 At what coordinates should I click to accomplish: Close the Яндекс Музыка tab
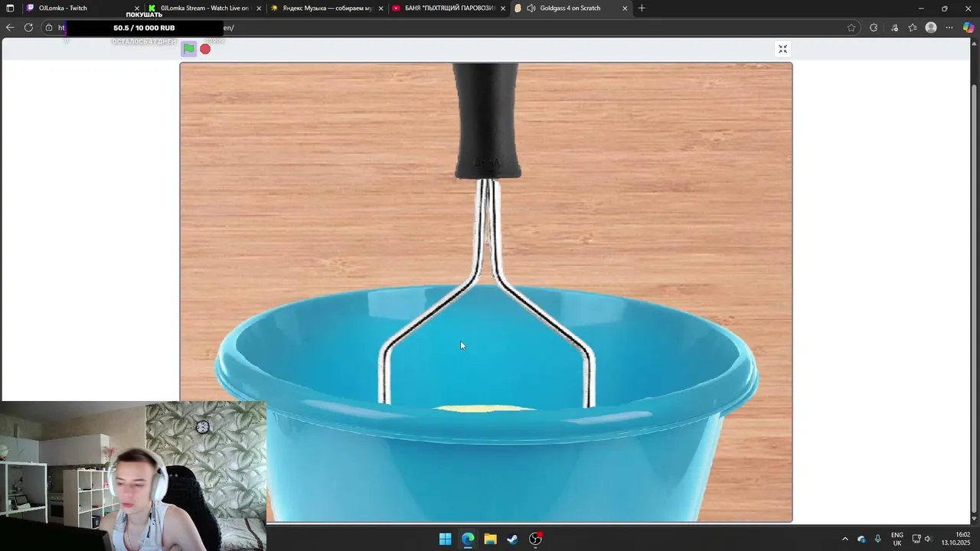tap(381, 8)
